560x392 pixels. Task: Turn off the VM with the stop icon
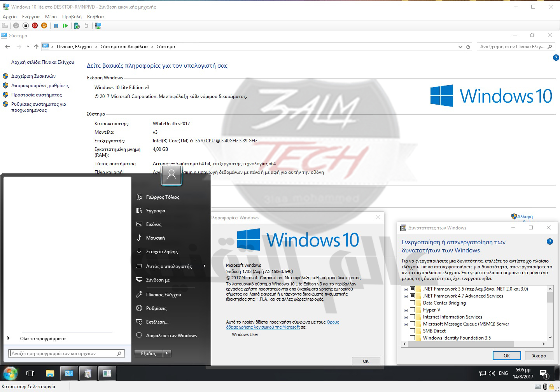[26, 26]
